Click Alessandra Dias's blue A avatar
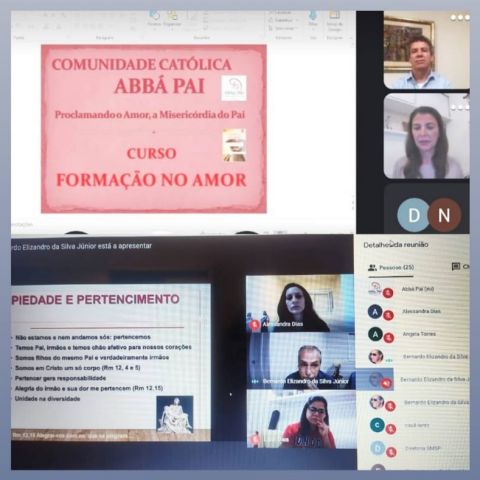 click(375, 312)
